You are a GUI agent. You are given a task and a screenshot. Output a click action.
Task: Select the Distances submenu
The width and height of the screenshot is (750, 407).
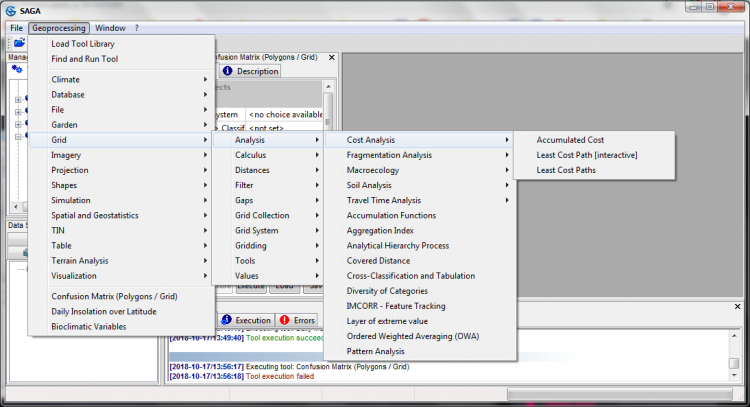pos(268,170)
